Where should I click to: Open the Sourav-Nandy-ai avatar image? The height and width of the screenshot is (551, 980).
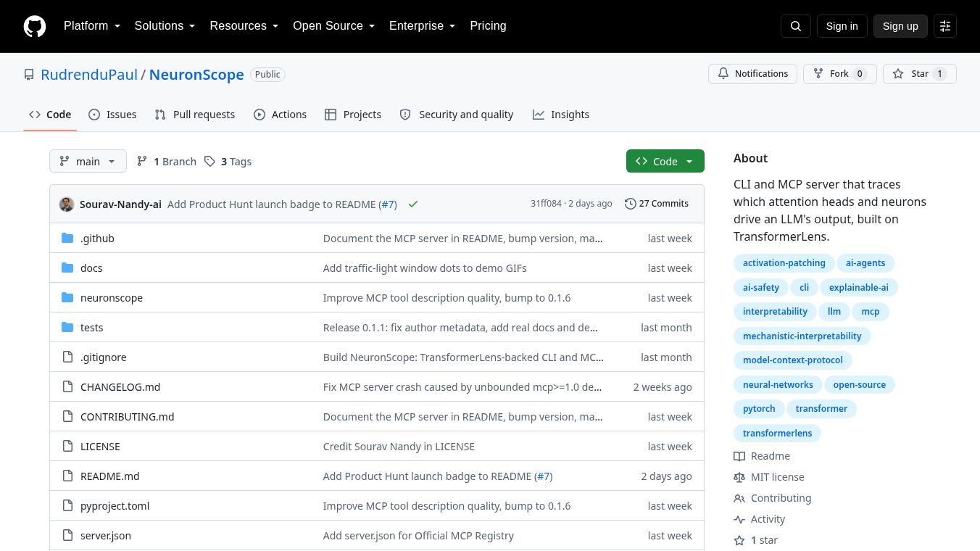point(67,204)
